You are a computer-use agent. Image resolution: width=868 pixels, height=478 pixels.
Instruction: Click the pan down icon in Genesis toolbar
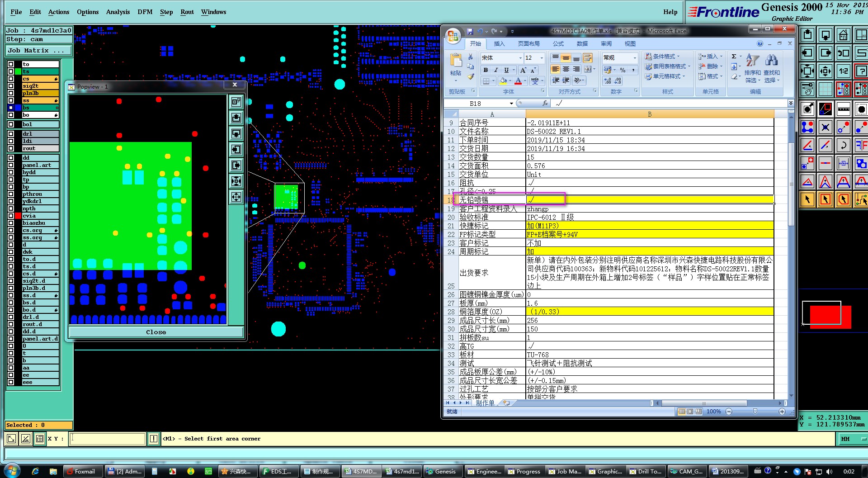826,35
